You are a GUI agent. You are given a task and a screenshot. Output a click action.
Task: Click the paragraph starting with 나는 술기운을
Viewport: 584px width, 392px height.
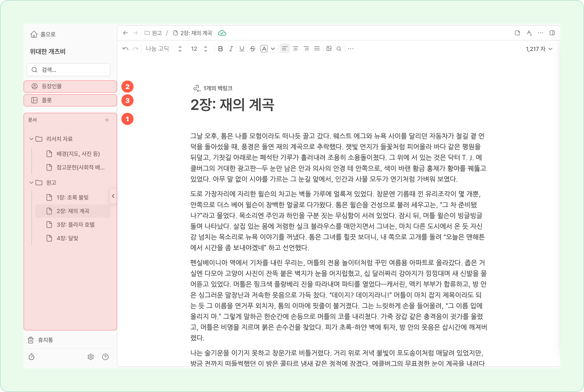pyautogui.click(x=338, y=358)
